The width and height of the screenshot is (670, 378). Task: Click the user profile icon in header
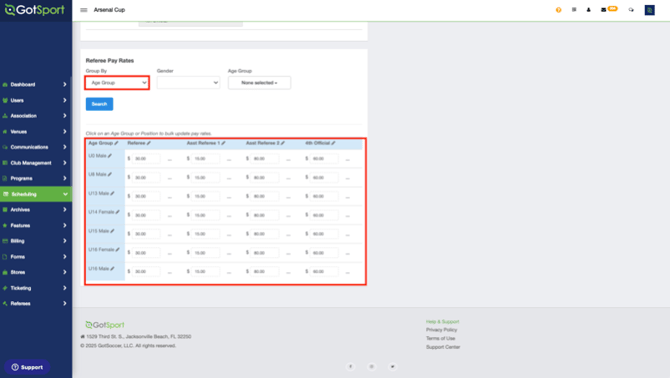(588, 9)
